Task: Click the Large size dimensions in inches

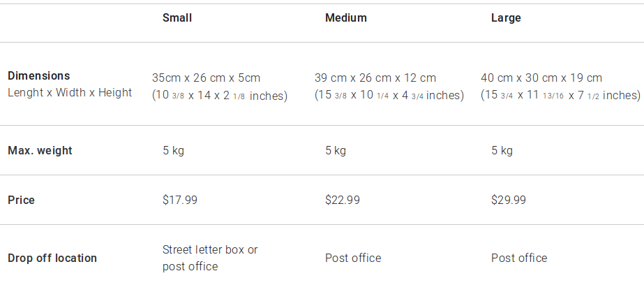Action: point(560,96)
